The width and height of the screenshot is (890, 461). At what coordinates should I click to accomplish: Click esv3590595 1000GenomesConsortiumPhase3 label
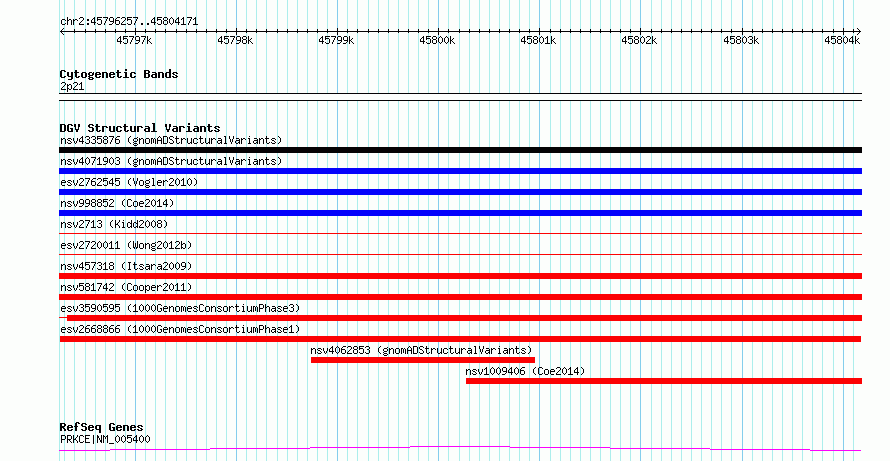(180, 308)
